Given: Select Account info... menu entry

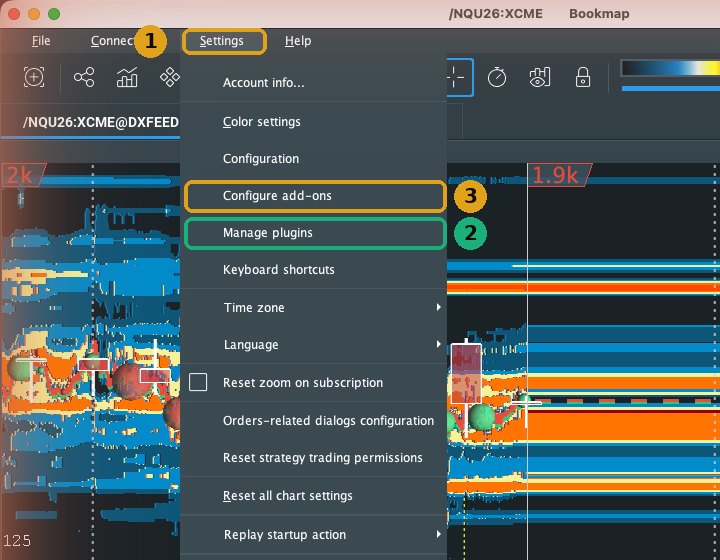Looking at the screenshot, I should click(x=314, y=83).
